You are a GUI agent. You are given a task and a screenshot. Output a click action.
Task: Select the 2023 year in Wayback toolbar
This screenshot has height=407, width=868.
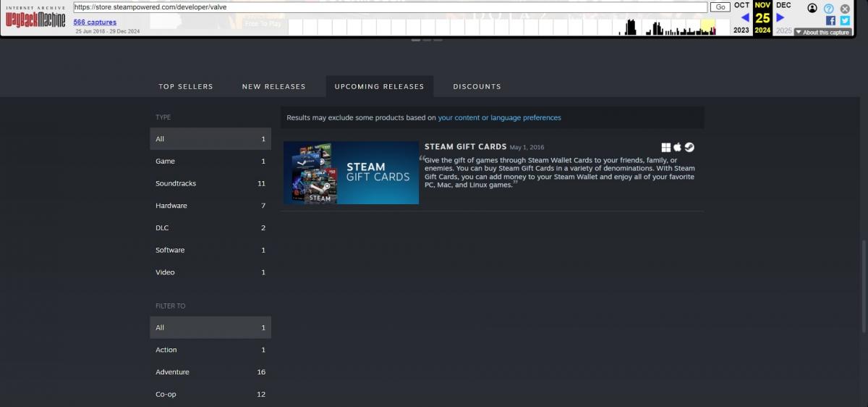pos(741,30)
